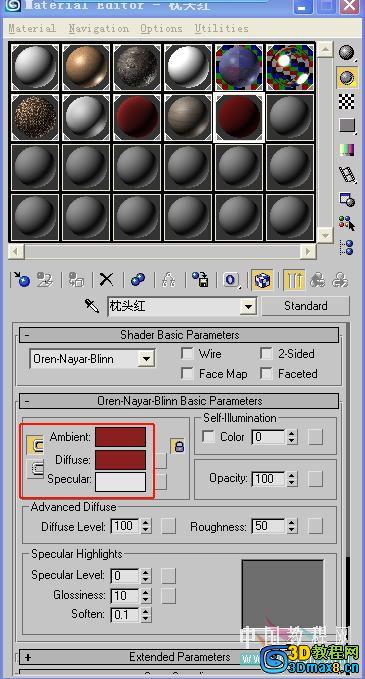This screenshot has height=679, width=365.
Task: Open the Utilities menu
Action: [221, 29]
